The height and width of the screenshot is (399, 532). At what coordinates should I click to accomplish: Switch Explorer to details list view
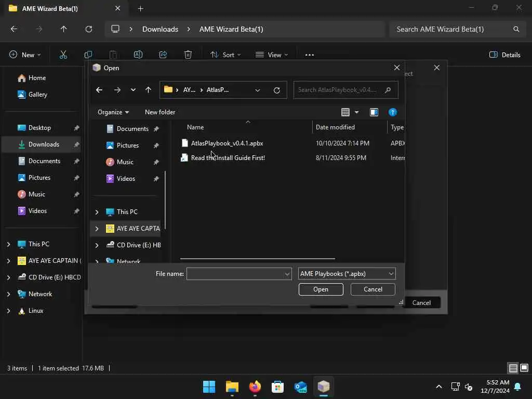click(x=513, y=368)
